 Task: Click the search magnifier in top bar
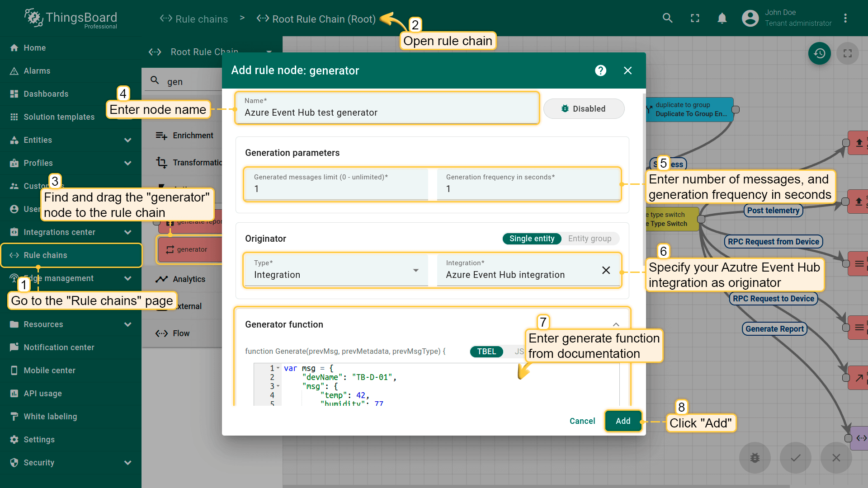pyautogui.click(x=667, y=18)
